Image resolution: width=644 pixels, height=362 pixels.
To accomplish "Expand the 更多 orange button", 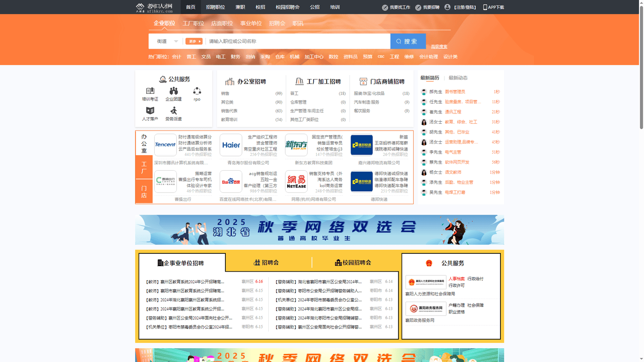I will (x=194, y=41).
